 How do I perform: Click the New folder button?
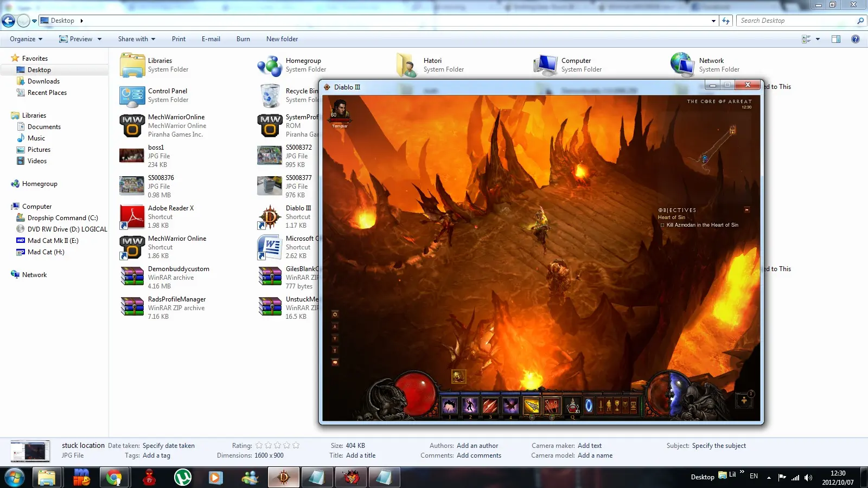pyautogui.click(x=282, y=39)
